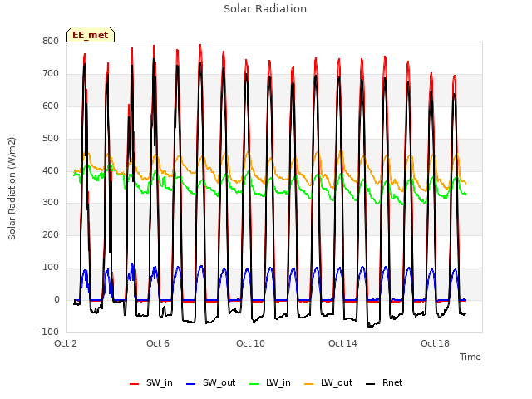Click the EE_met annotation tag
The image size is (532, 399).
(91, 35)
